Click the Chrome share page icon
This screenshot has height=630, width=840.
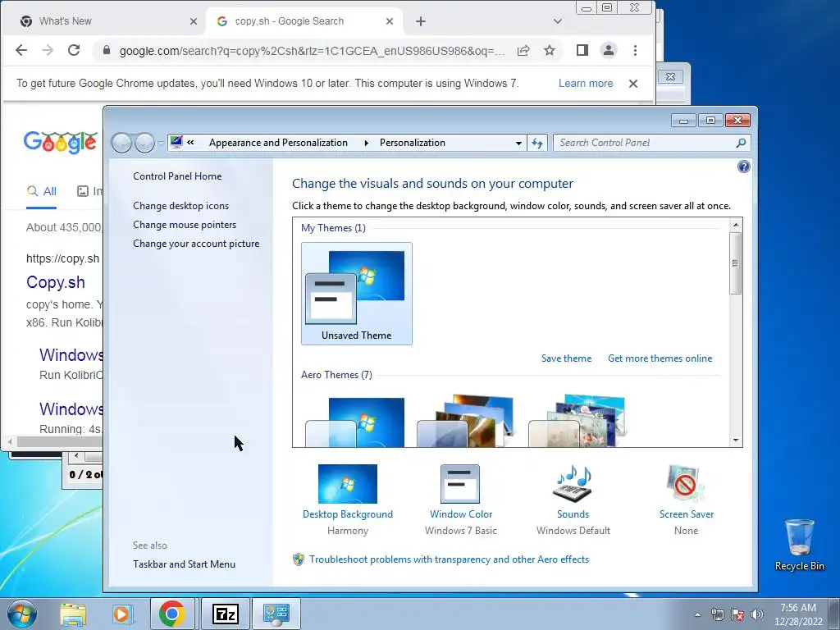pos(523,50)
